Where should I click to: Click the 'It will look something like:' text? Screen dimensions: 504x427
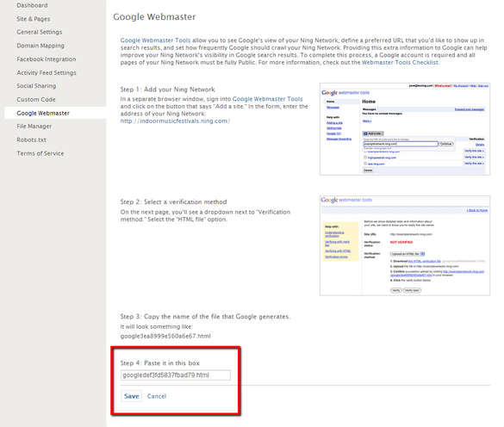pos(157,326)
